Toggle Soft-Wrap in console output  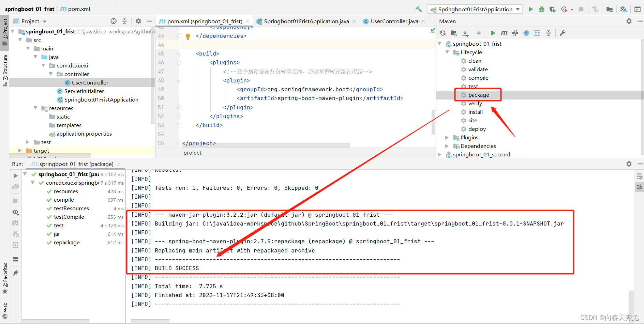coord(639,176)
